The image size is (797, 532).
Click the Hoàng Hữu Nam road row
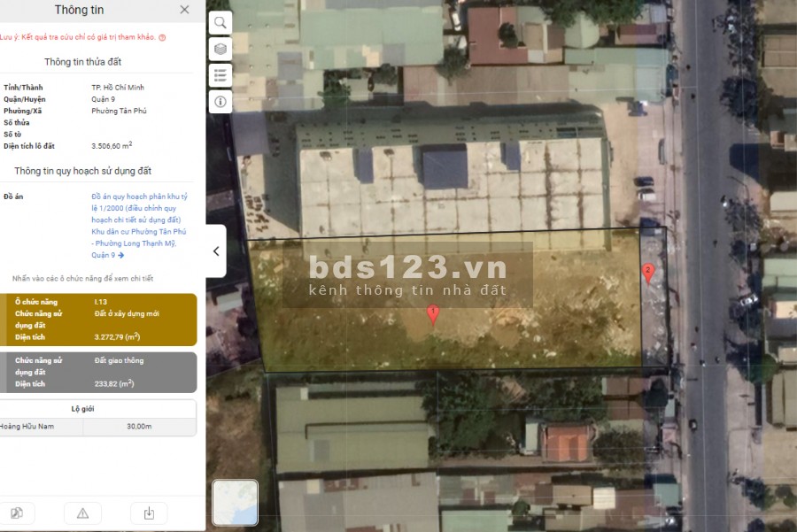[98, 427]
